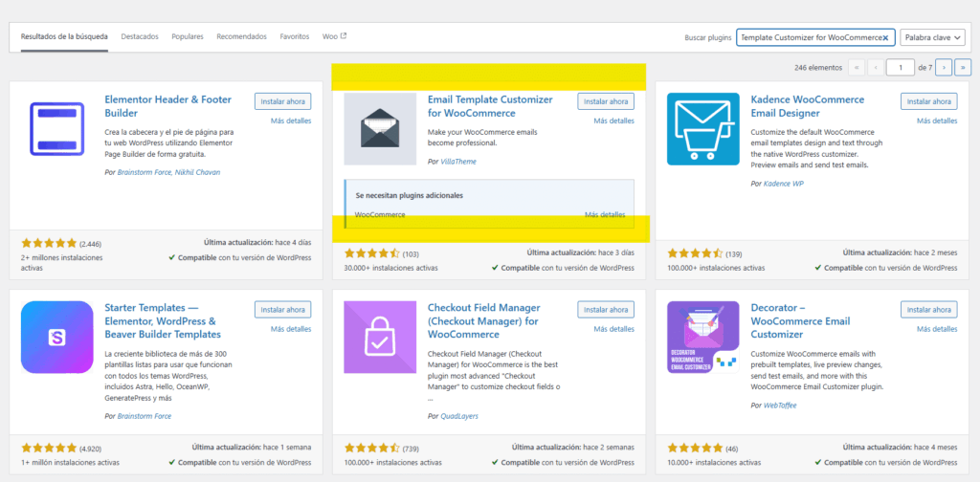Open Más detalles for required WooCommerce plugin
Viewport: 980px width, 482px height.
point(605,215)
